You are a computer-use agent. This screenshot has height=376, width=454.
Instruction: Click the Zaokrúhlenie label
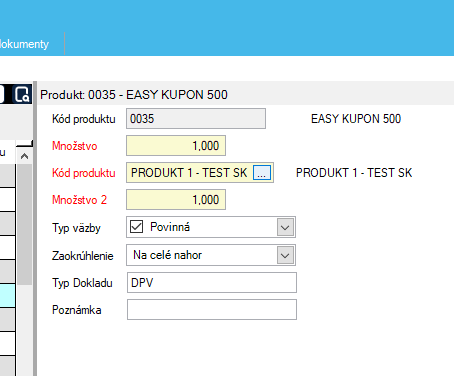83,256
